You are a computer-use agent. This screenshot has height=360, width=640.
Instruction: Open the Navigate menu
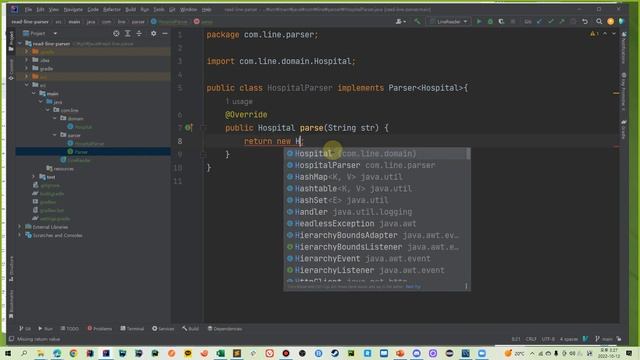pyautogui.click(x=73, y=9)
